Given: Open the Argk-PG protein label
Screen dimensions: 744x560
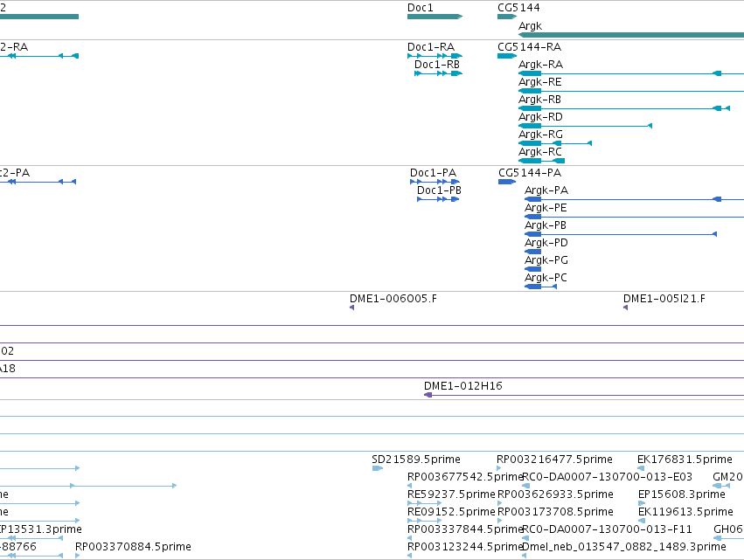Looking at the screenshot, I should [546, 261].
